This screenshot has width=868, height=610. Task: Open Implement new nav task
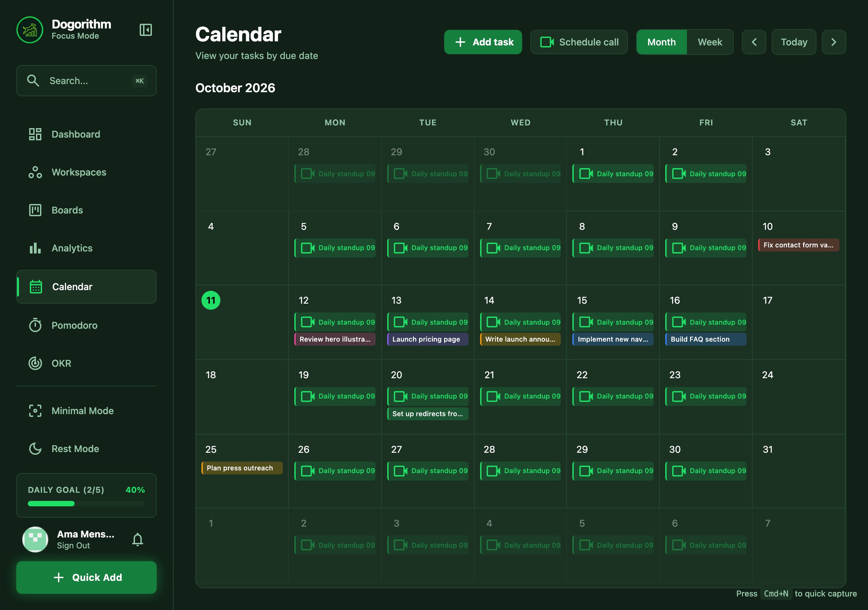(x=613, y=339)
